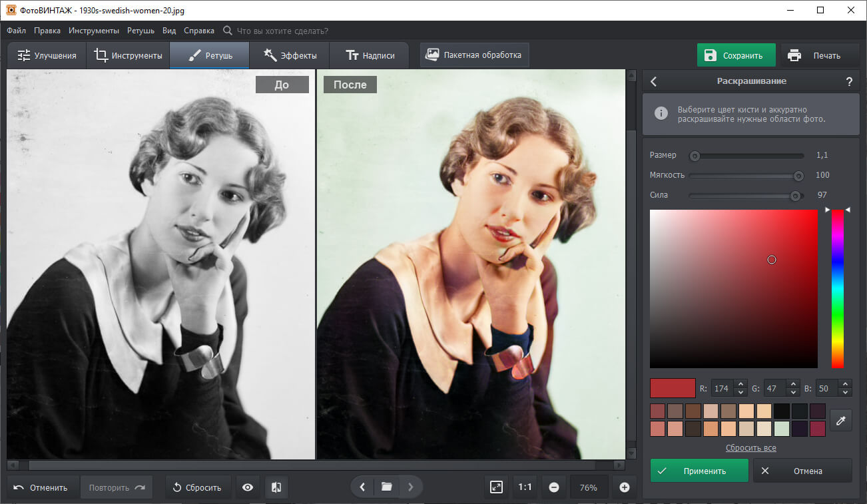Screen dimensions: 867x504
Task: Zoom in with the plus icon
Action: [624, 487]
